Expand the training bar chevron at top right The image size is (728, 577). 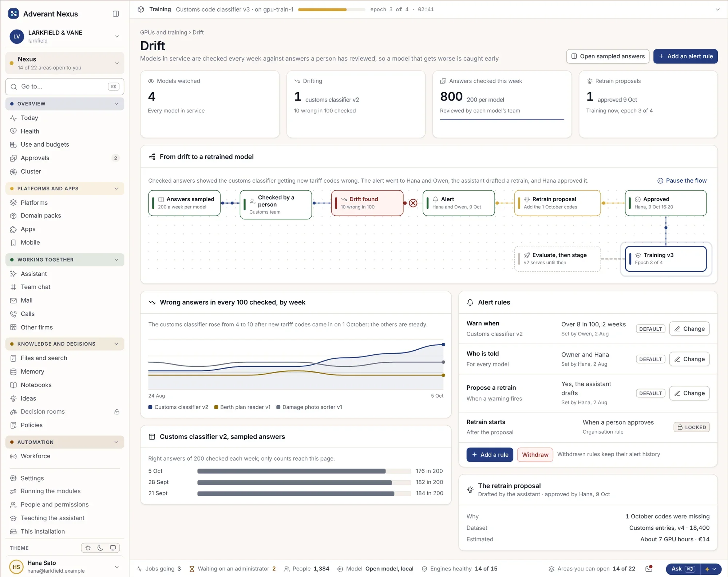[717, 9]
